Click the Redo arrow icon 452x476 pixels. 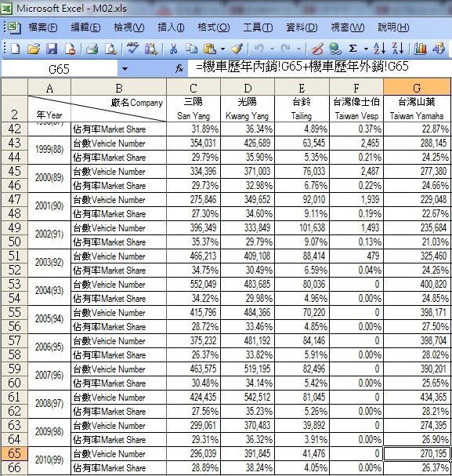point(286,49)
